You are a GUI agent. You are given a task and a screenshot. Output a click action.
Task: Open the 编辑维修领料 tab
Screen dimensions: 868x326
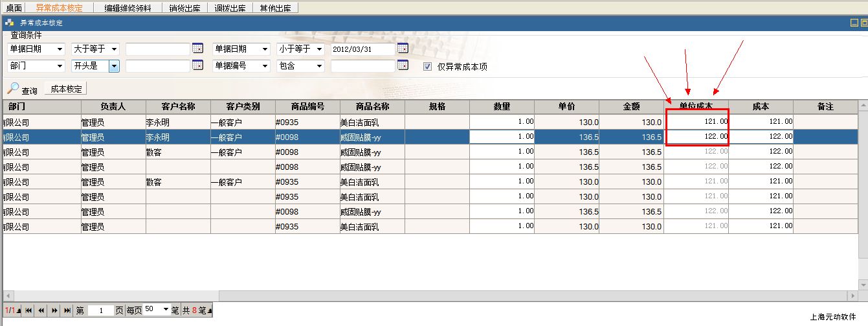coord(128,8)
